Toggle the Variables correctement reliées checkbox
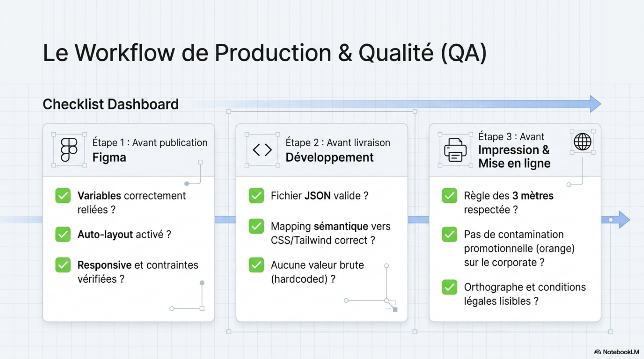Image resolution: width=644 pixels, height=359 pixels. (x=63, y=196)
